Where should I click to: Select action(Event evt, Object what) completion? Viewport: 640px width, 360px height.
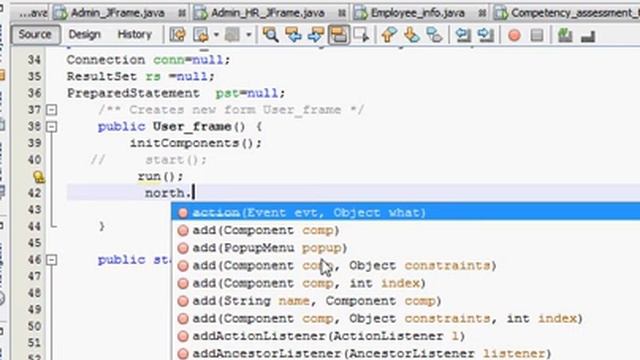click(406, 213)
